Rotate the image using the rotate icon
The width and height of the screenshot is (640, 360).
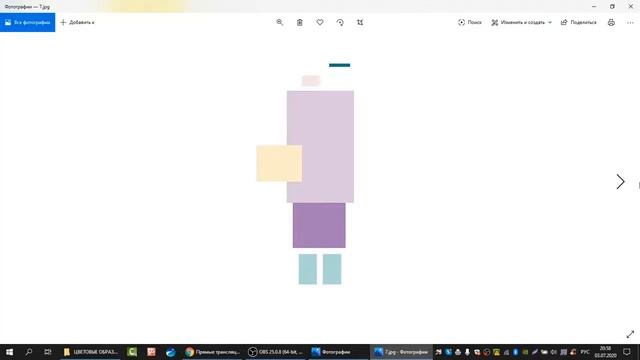tap(340, 22)
